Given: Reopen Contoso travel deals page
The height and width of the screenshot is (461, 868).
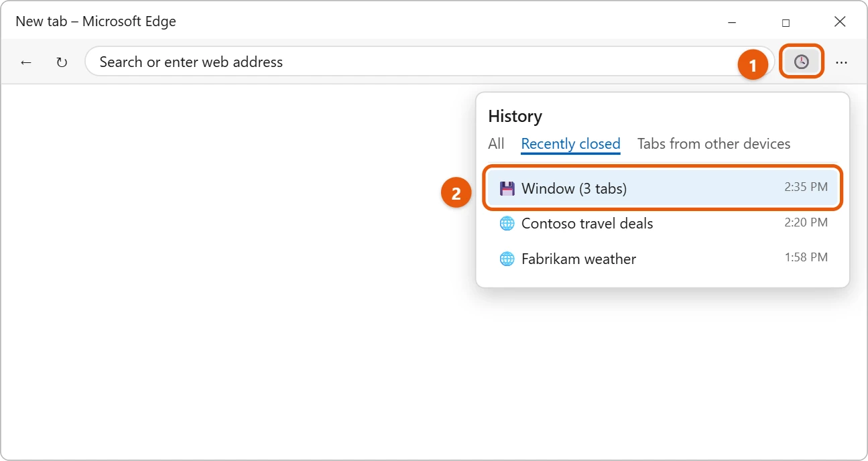Looking at the screenshot, I should 662,223.
